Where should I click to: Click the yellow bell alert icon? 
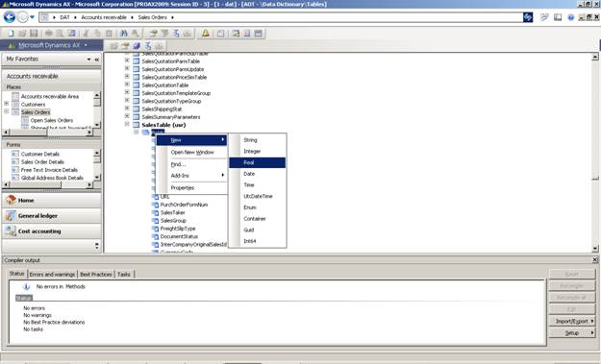tap(206, 34)
